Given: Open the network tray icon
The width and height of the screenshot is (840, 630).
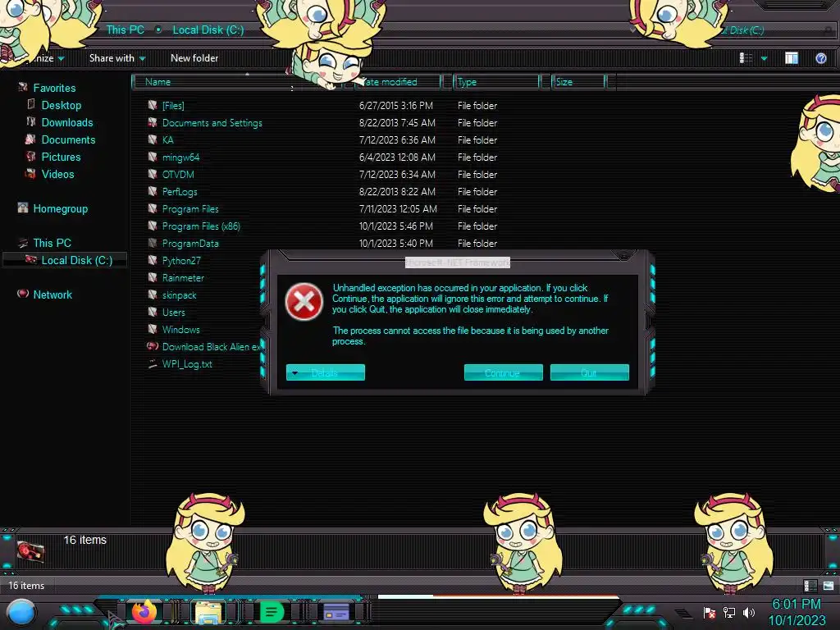Looking at the screenshot, I should pos(729,612).
